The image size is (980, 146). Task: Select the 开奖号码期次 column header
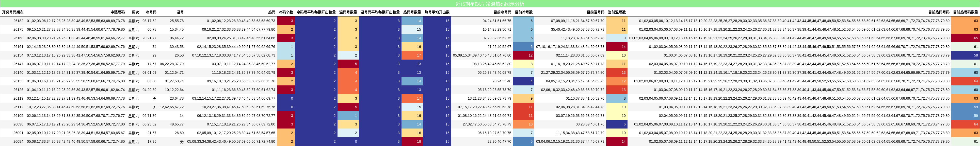pos(13,12)
